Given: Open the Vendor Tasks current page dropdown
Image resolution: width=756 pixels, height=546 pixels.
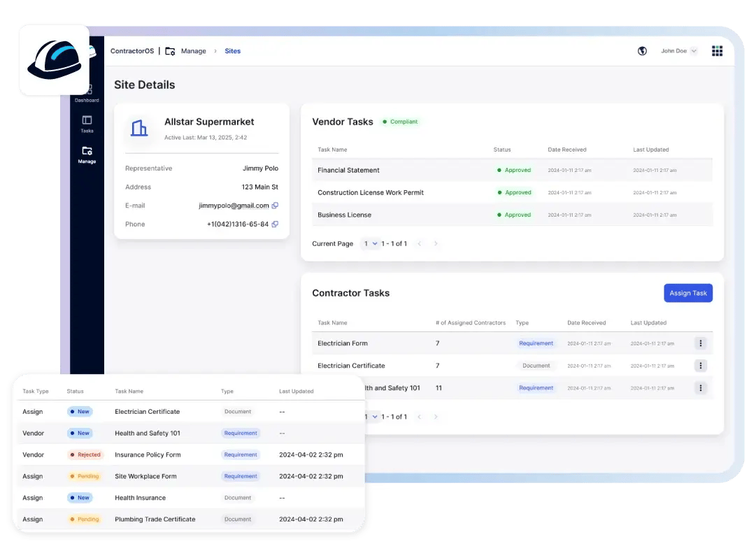Looking at the screenshot, I should click(370, 244).
